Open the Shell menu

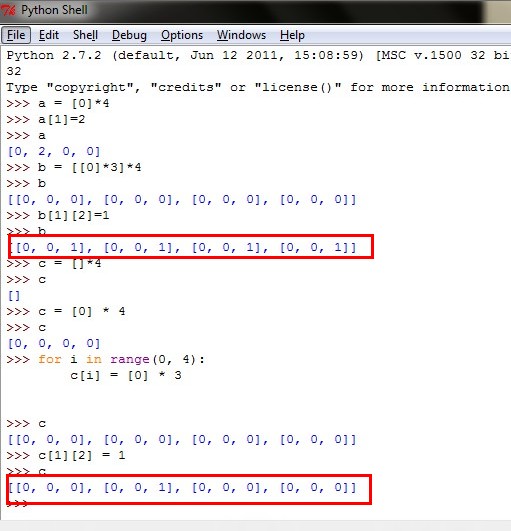tap(85, 35)
